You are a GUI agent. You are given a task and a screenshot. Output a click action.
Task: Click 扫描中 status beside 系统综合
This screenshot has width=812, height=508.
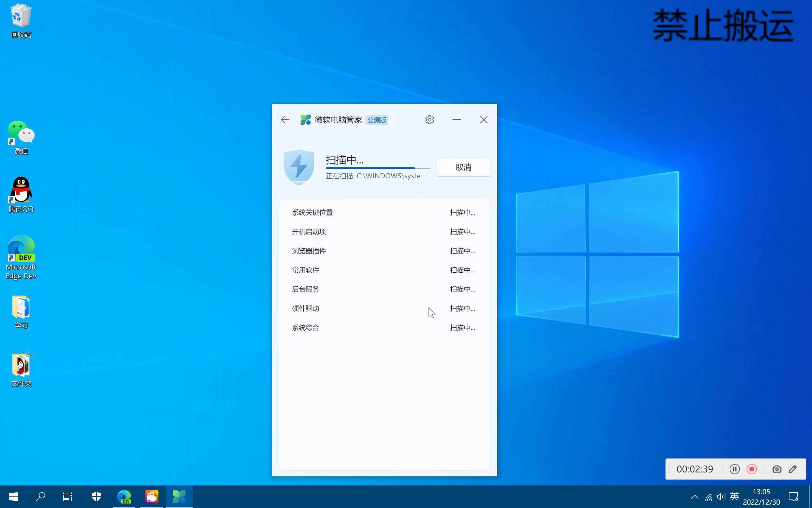point(462,328)
